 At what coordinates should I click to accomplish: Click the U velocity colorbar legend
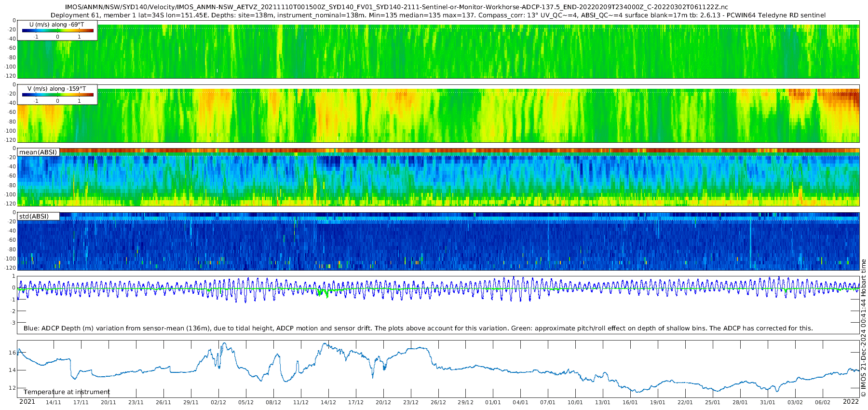pos(57,30)
